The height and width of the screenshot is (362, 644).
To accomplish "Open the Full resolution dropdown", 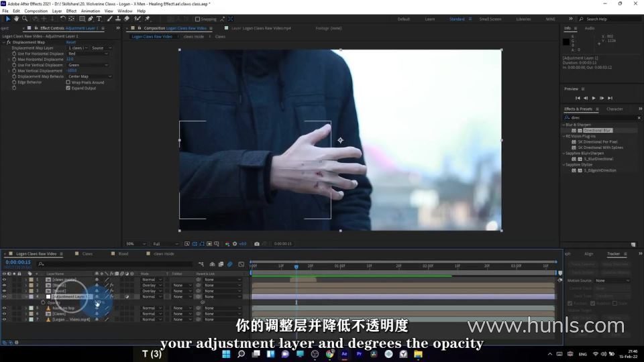I will coord(166,244).
